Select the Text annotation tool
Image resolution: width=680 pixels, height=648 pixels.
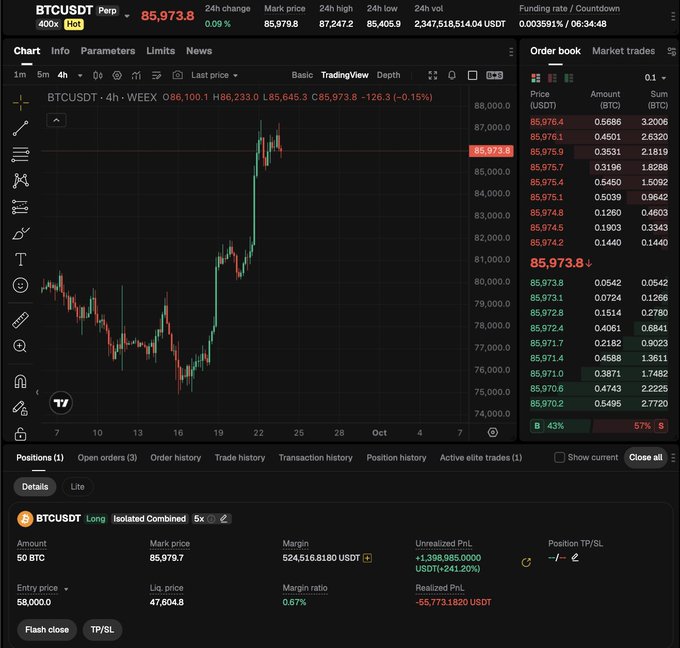(x=20, y=259)
